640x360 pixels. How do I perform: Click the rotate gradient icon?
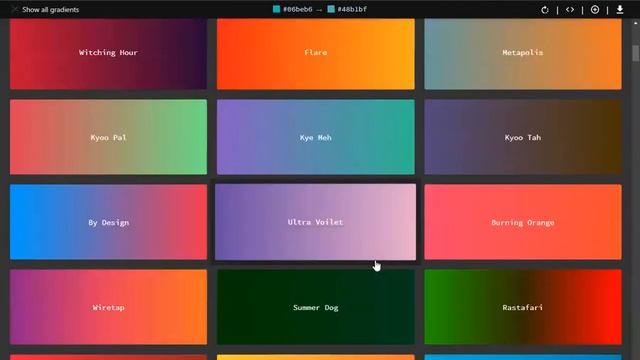point(545,10)
